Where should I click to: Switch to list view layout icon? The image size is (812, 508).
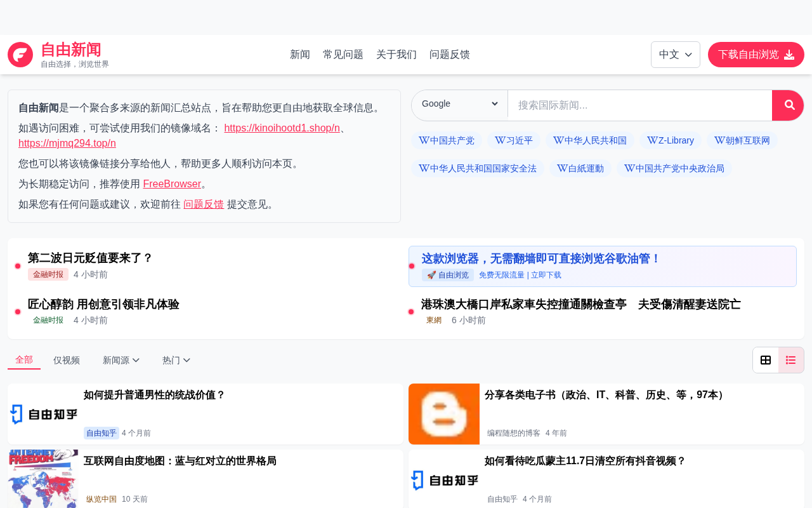[791, 360]
